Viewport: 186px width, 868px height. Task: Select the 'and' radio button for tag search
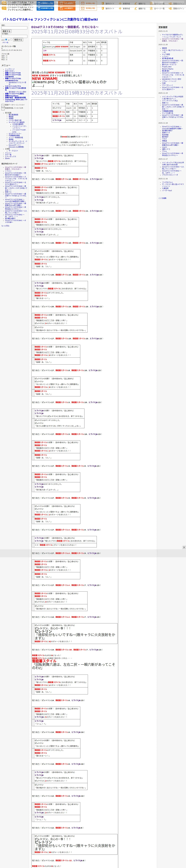click(6, 39)
